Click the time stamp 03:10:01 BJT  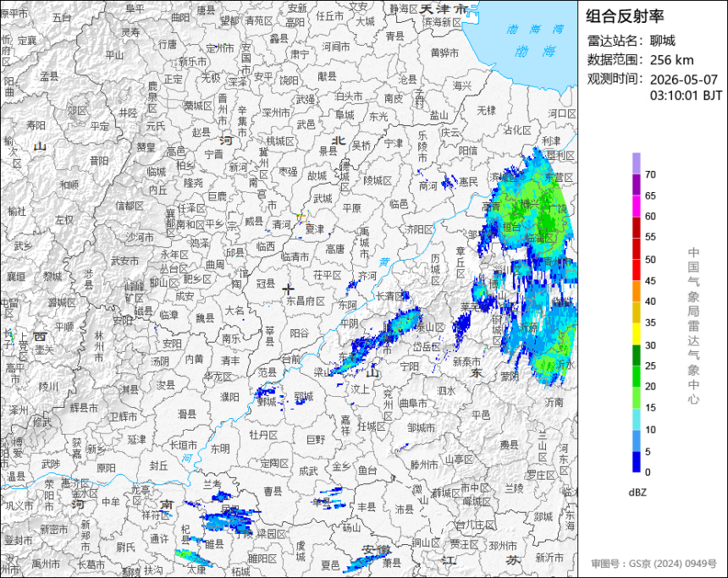686,96
